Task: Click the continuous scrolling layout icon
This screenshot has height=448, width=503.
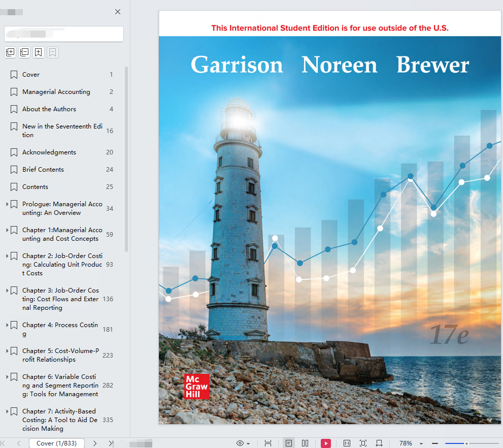Action: [268, 443]
